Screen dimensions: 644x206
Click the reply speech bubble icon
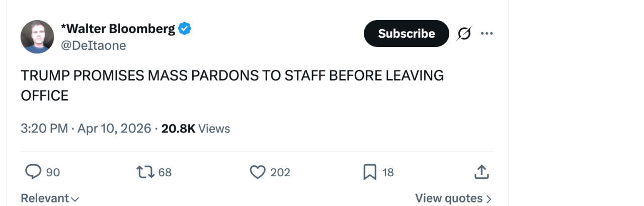coord(33,172)
